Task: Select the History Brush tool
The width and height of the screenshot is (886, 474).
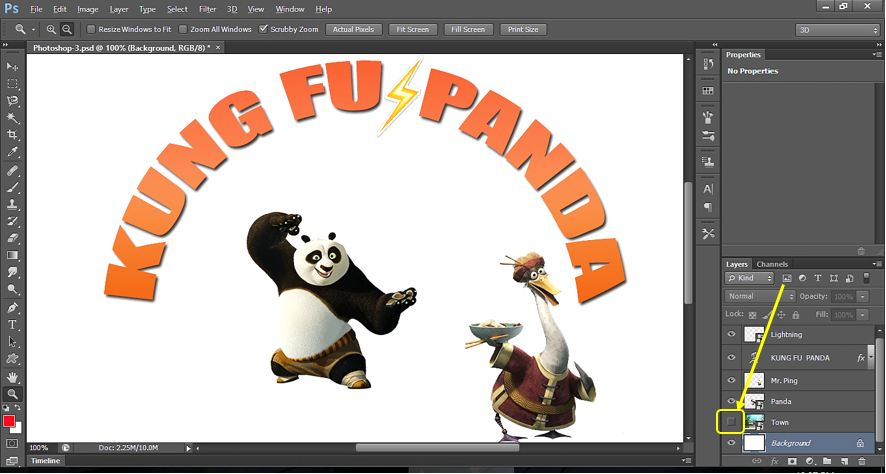Action: click(12, 221)
